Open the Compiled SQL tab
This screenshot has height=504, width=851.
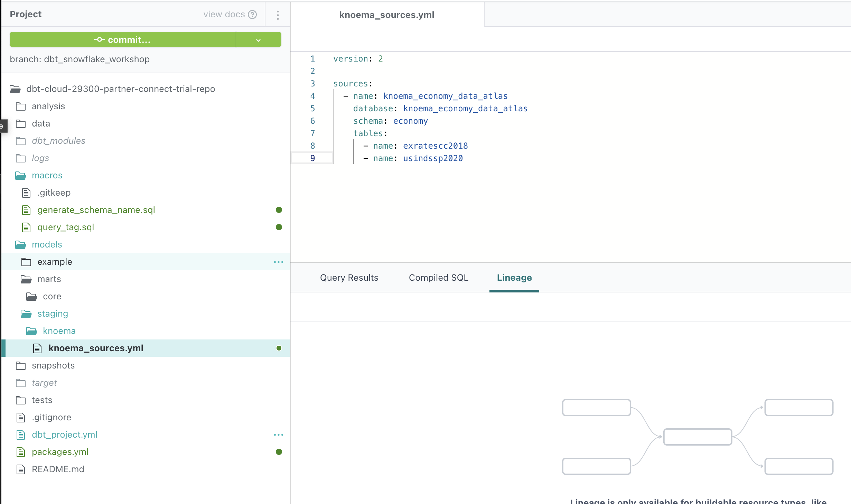pos(438,278)
